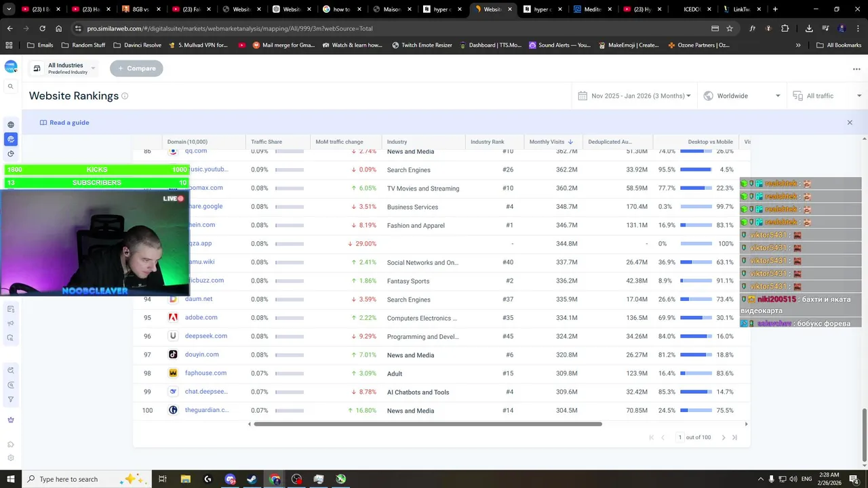Screen dimensions: 868x488
Task: Jump to the last results page arrow
Action: 734,438
